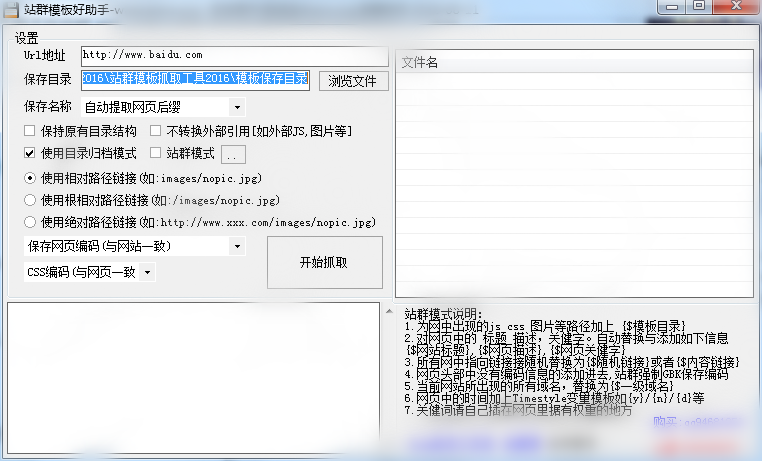
Task: Minimize the 站群模板好助手 window
Action: (x=672, y=6)
